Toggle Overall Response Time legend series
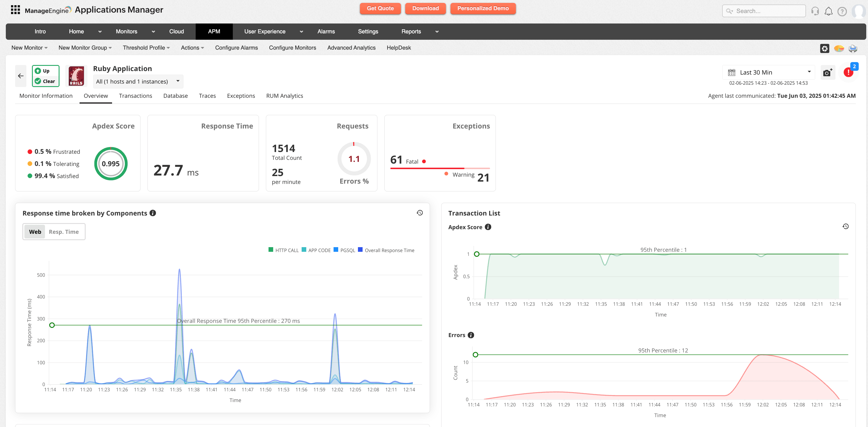The height and width of the screenshot is (427, 868). coord(386,250)
